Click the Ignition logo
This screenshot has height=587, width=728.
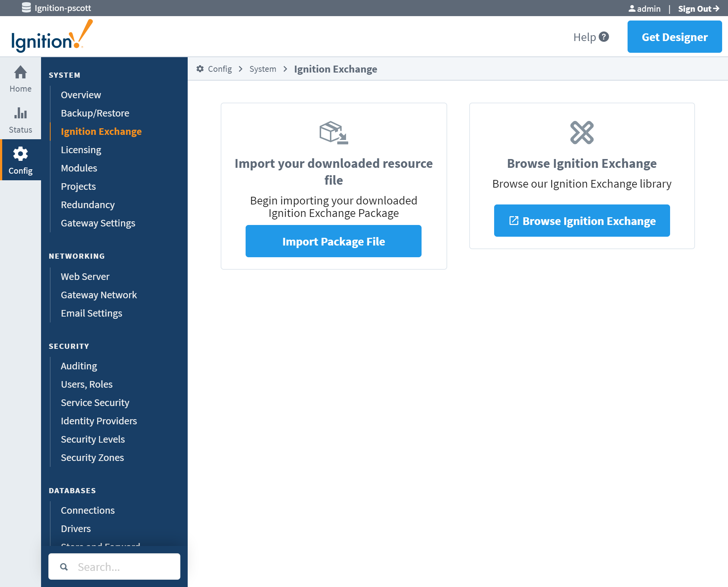(52, 36)
